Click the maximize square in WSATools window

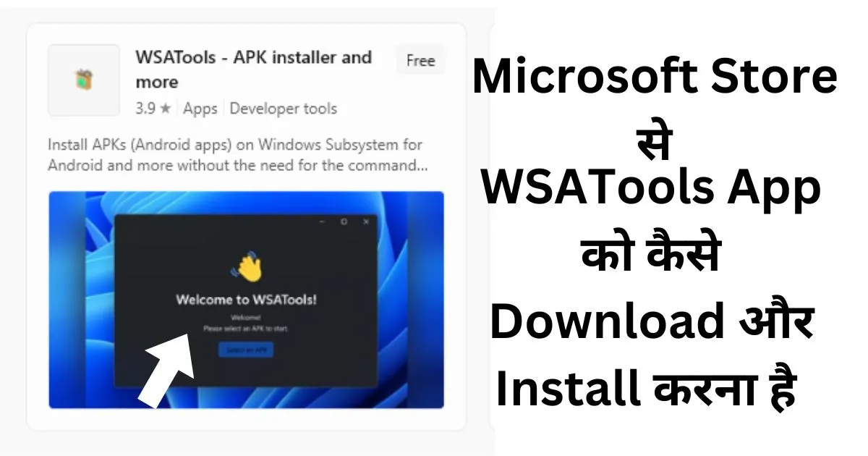click(x=344, y=221)
